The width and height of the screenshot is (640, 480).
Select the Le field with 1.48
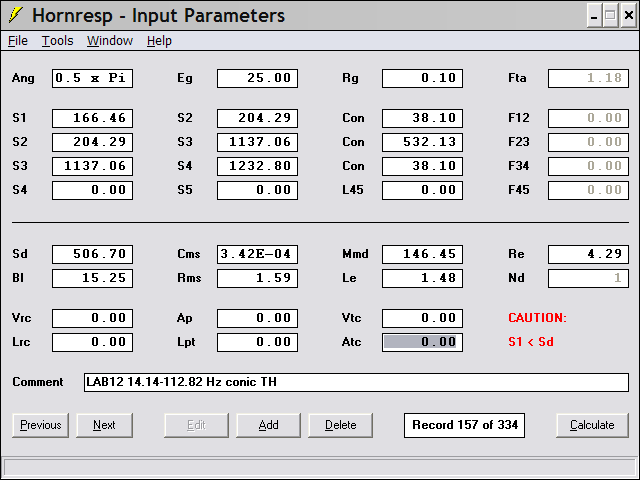click(422, 278)
